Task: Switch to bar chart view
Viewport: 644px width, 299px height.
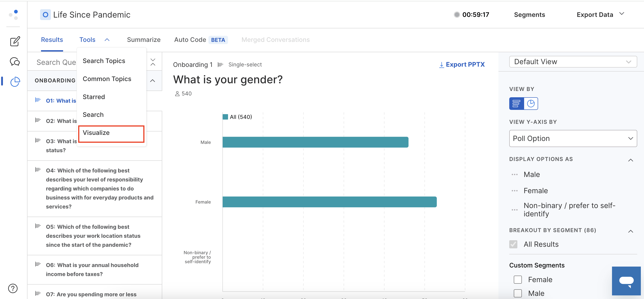Action: tap(516, 103)
